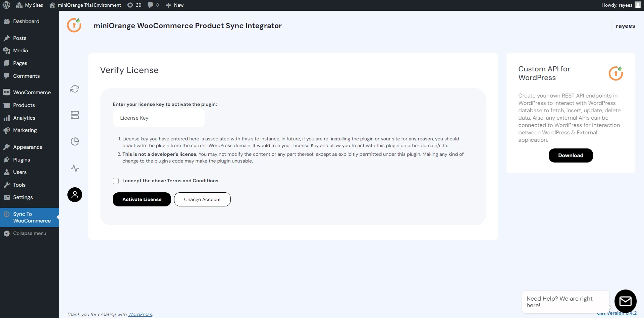Open the Media menu item
The image size is (644, 318).
(30, 51)
